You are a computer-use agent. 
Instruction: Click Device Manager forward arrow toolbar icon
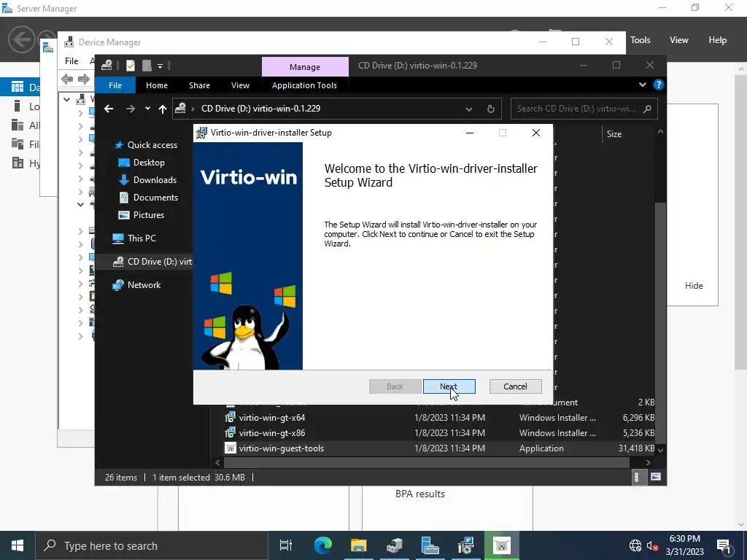pyautogui.click(x=84, y=79)
